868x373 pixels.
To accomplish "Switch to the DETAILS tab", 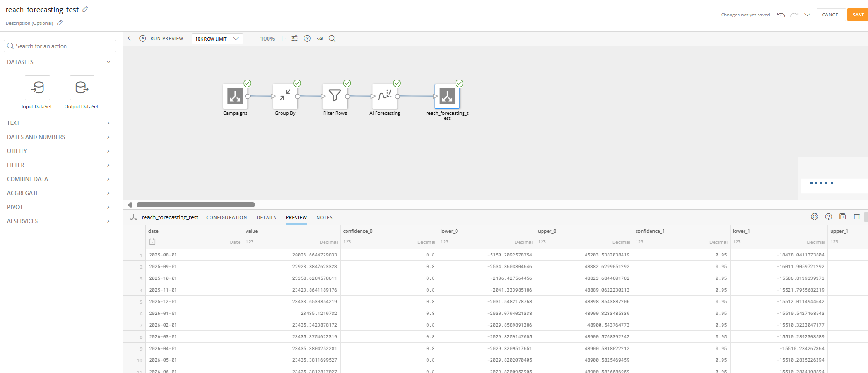I will [267, 218].
